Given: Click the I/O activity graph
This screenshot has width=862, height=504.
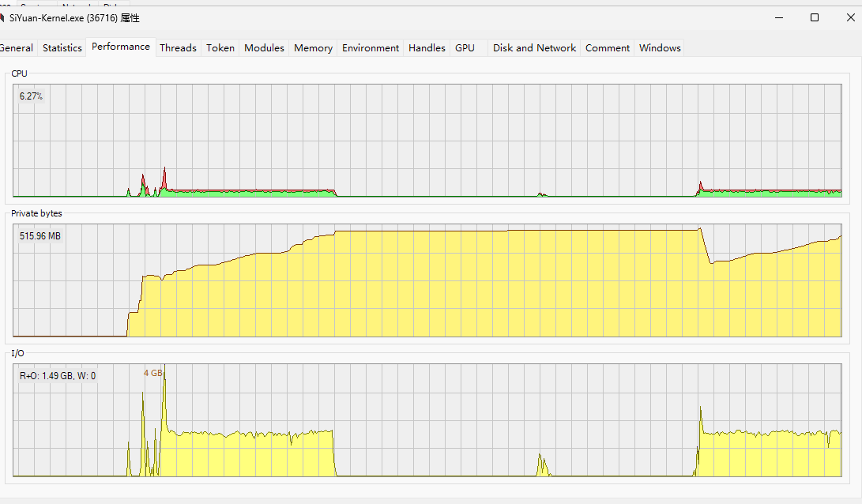Looking at the screenshot, I should coord(427,419).
